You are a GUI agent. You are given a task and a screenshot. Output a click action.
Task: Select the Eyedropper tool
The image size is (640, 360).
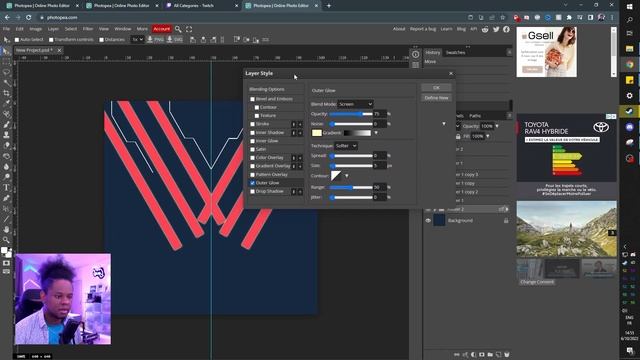(x=6, y=104)
